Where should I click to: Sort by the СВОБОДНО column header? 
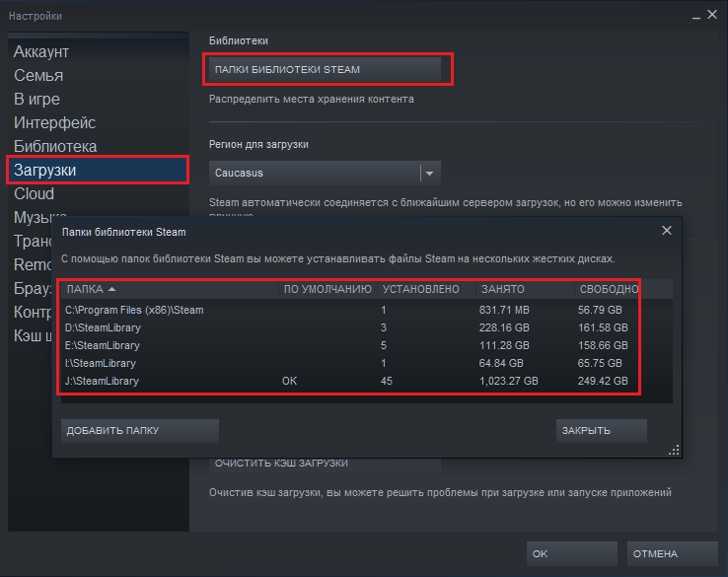click(623, 289)
